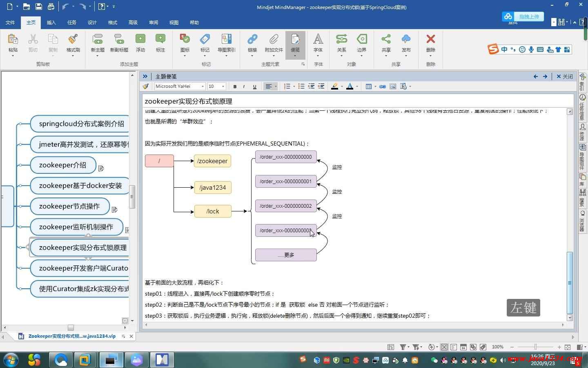Switch to the 高级 ribbon tab
The image size is (588, 368).
point(133,22)
